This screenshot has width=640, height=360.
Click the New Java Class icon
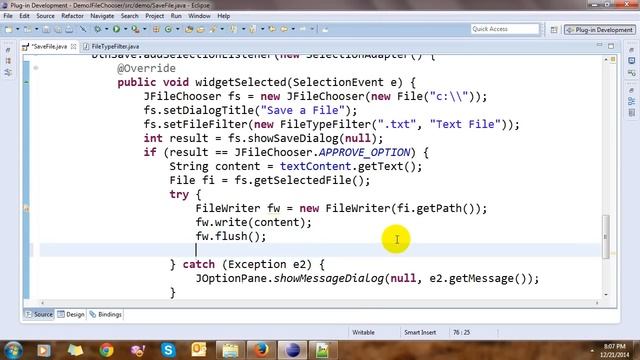tap(168, 29)
